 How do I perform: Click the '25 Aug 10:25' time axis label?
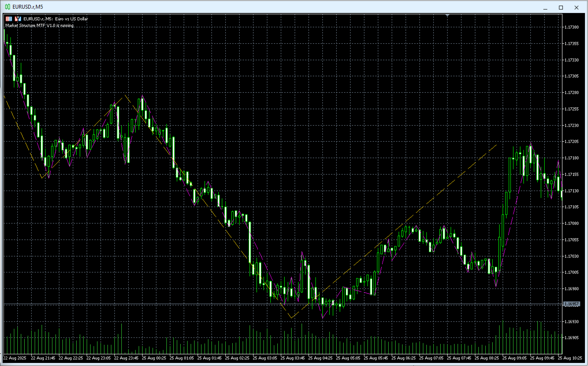click(570, 358)
